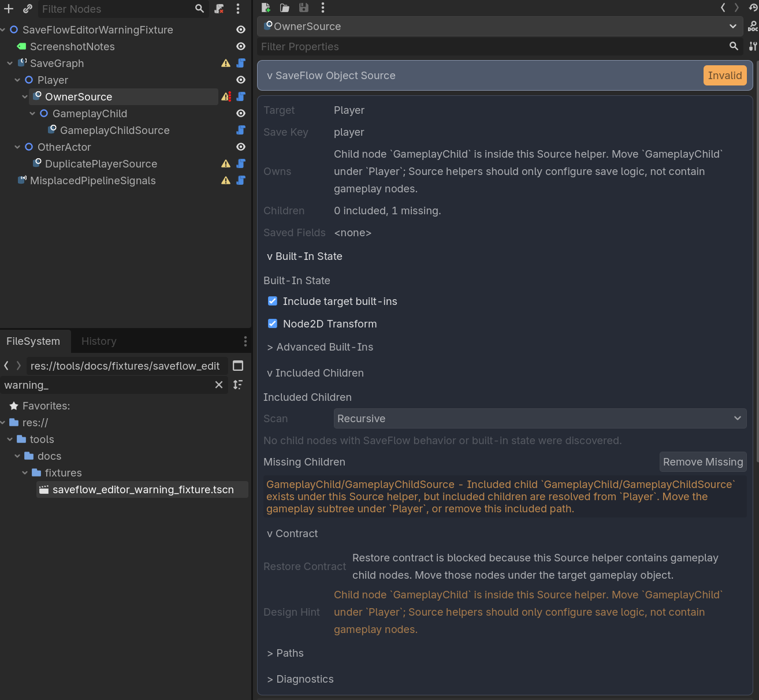The width and height of the screenshot is (759, 700).
Task: Toggle visibility of ScreenshotNotes
Action: 241,46
